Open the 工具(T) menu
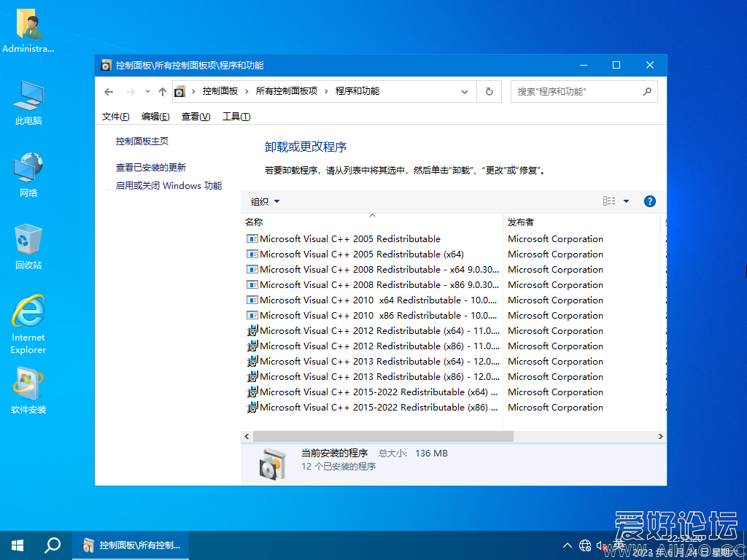747x560 pixels. point(236,117)
